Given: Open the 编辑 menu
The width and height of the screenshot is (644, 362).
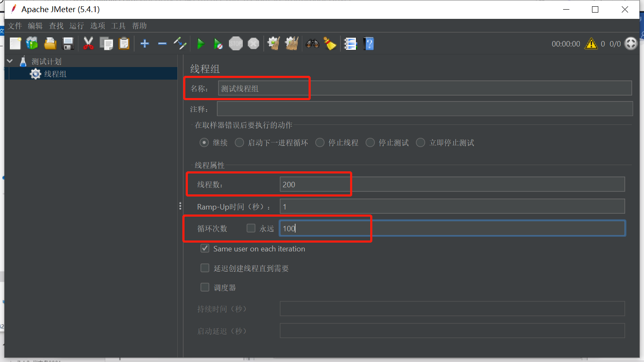Looking at the screenshot, I should tap(35, 26).
